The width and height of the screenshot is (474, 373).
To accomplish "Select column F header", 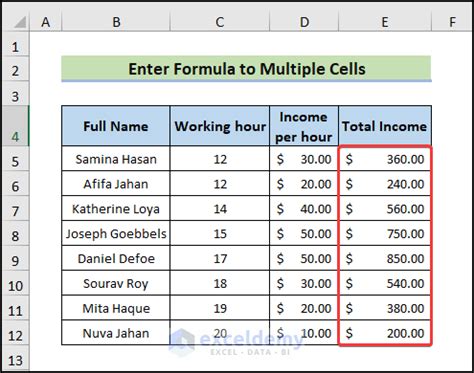I will [452, 22].
